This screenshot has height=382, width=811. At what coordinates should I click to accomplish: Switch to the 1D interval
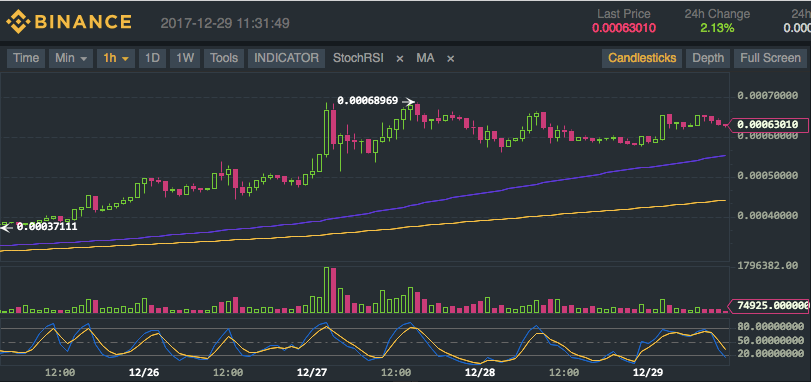coord(152,58)
